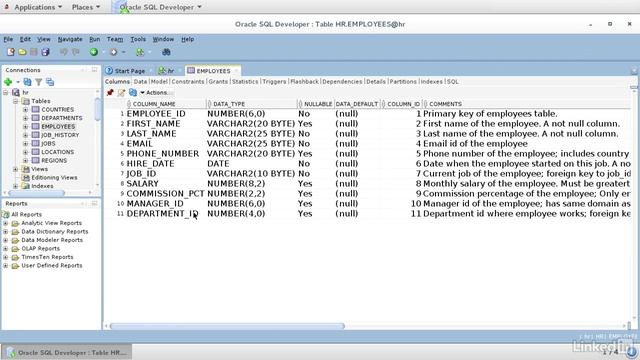640x360 pixels.
Task: Click the Schema Browser icon in Connections
Action: coord(50,82)
